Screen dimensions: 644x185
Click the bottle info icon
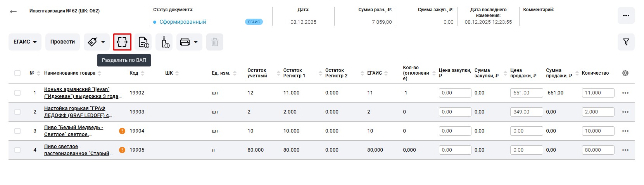[164, 42]
